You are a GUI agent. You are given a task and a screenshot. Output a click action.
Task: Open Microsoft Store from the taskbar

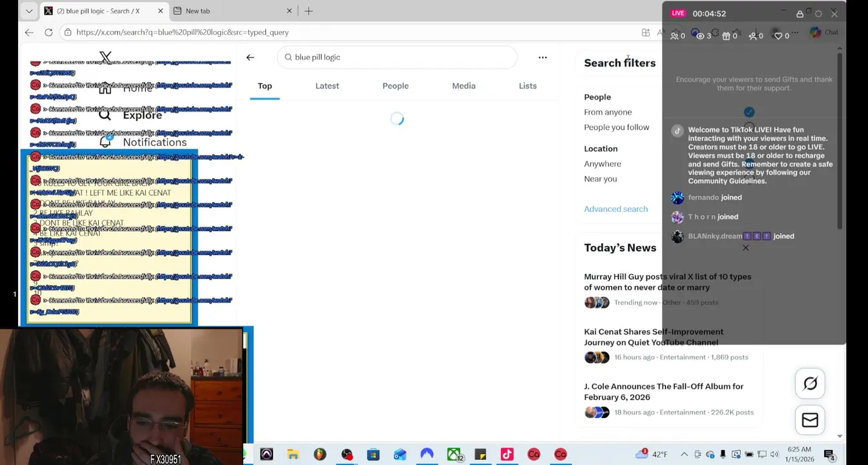pyautogui.click(x=373, y=455)
